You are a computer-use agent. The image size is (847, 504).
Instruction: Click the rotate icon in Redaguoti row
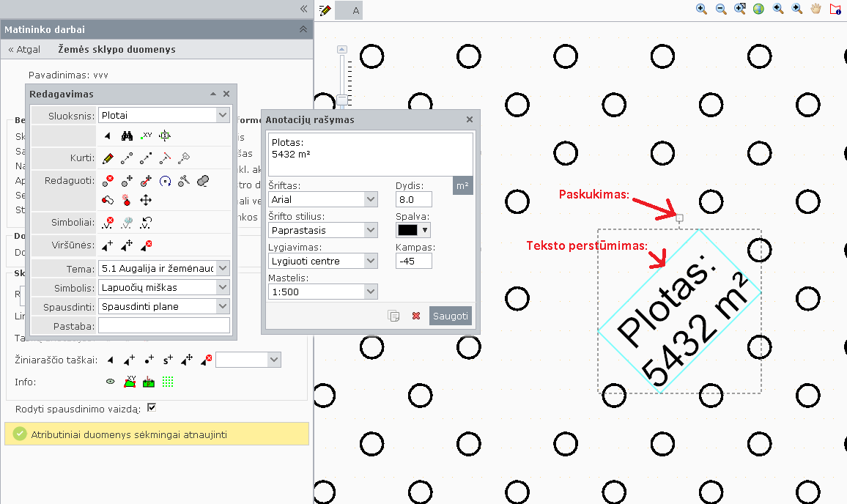[x=166, y=181]
